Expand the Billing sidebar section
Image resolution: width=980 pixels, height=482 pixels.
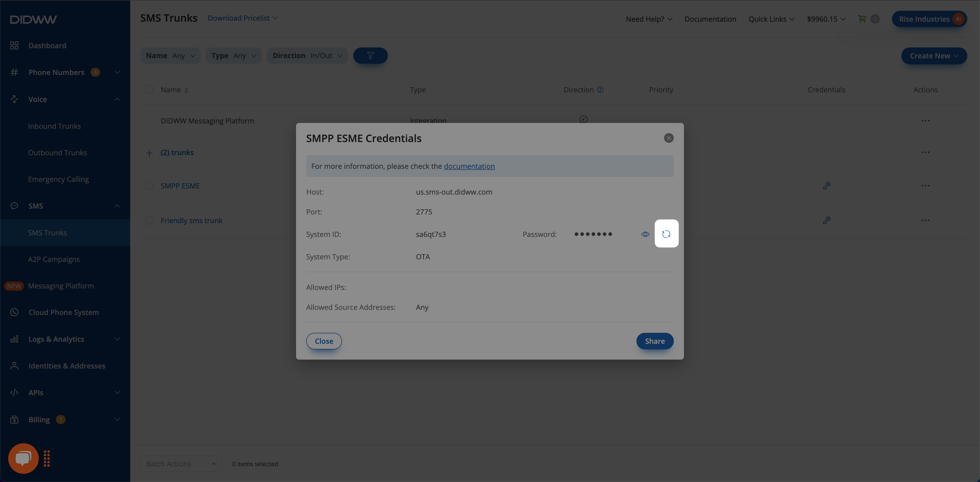pos(117,420)
